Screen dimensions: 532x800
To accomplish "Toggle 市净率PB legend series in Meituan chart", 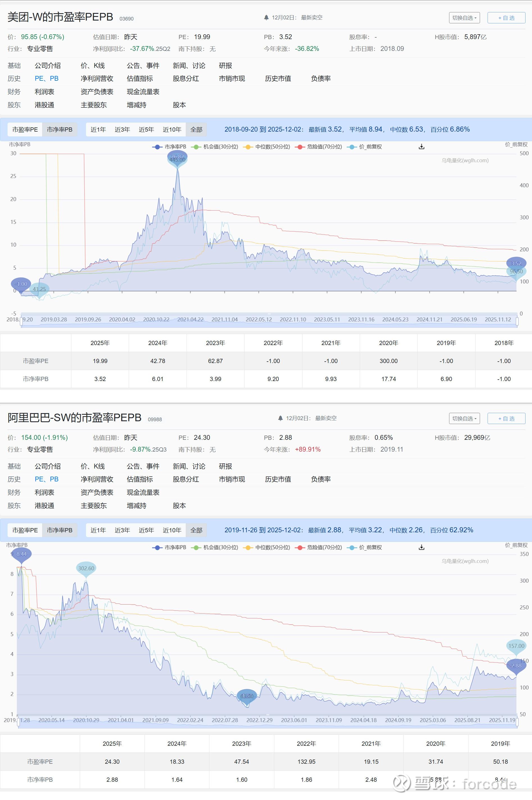I will pyautogui.click(x=169, y=147).
